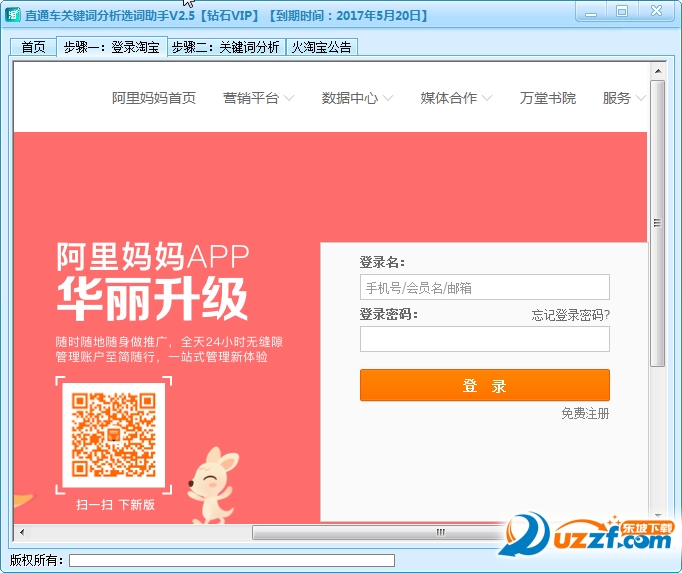Click the 扫一扫 下新版 caption
The image size is (682, 573).
point(115,505)
